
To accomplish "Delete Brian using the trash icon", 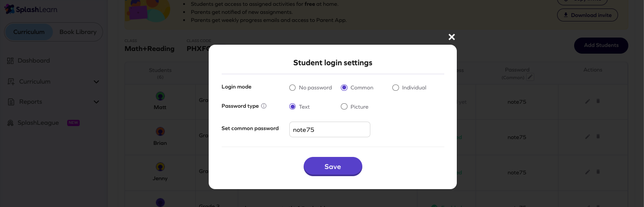I will pyautogui.click(x=598, y=136).
